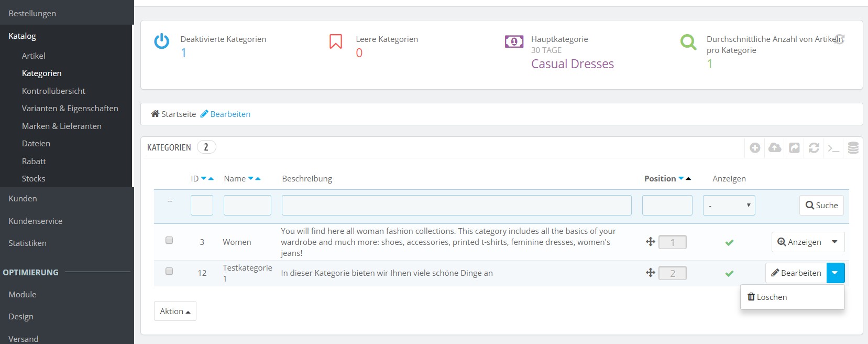Open Kontrollübersicht in the sidebar
868x344 pixels.
tap(53, 91)
